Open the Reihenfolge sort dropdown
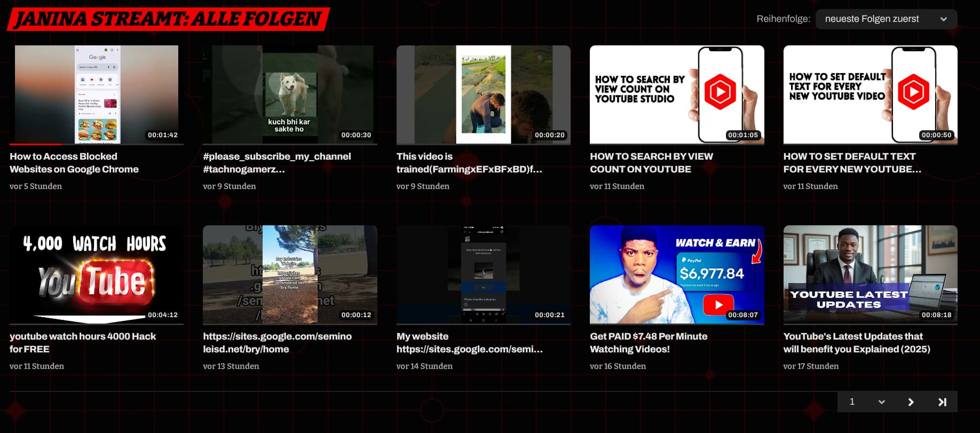The width and height of the screenshot is (980, 433). click(886, 19)
